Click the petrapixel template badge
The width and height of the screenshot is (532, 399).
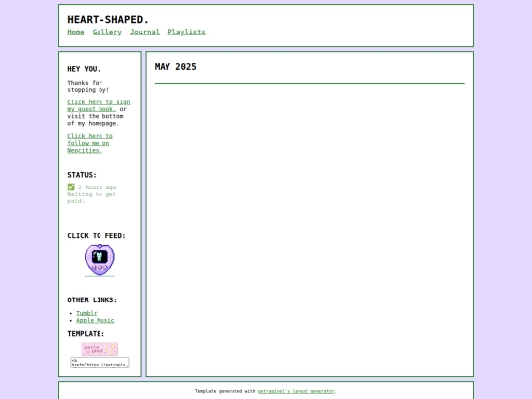(100, 349)
